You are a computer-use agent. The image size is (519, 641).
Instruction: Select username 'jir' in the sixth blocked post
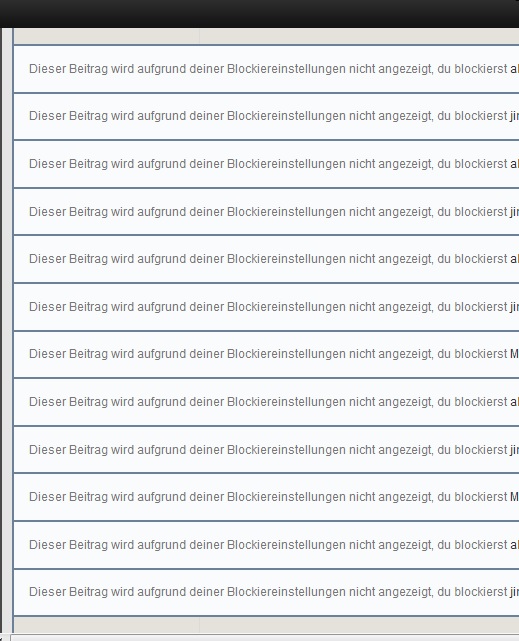(515, 307)
